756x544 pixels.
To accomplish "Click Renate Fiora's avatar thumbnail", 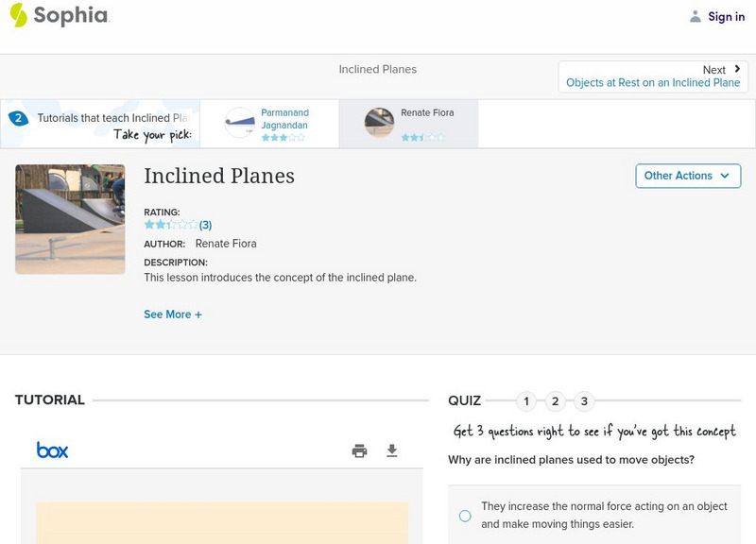I will pos(379,123).
